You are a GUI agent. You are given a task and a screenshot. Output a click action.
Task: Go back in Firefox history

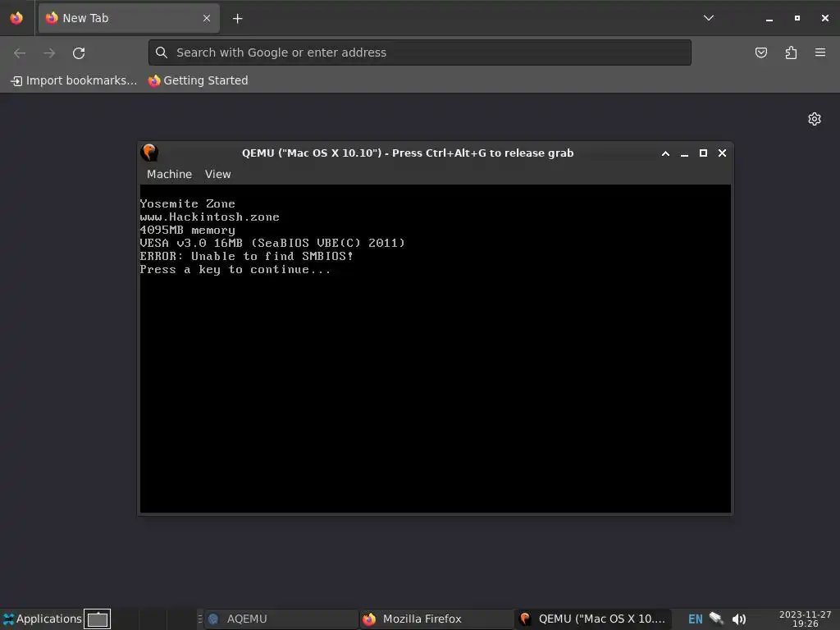pyautogui.click(x=20, y=53)
